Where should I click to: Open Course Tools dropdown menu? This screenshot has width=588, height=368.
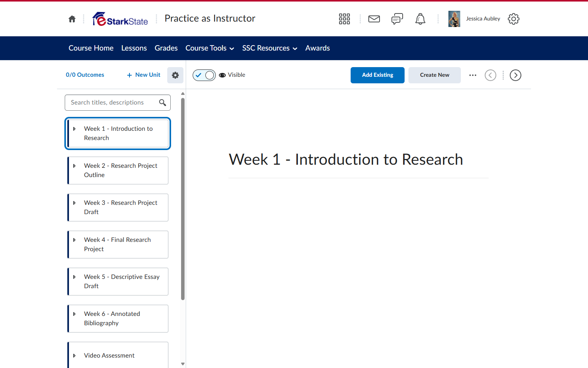(210, 48)
